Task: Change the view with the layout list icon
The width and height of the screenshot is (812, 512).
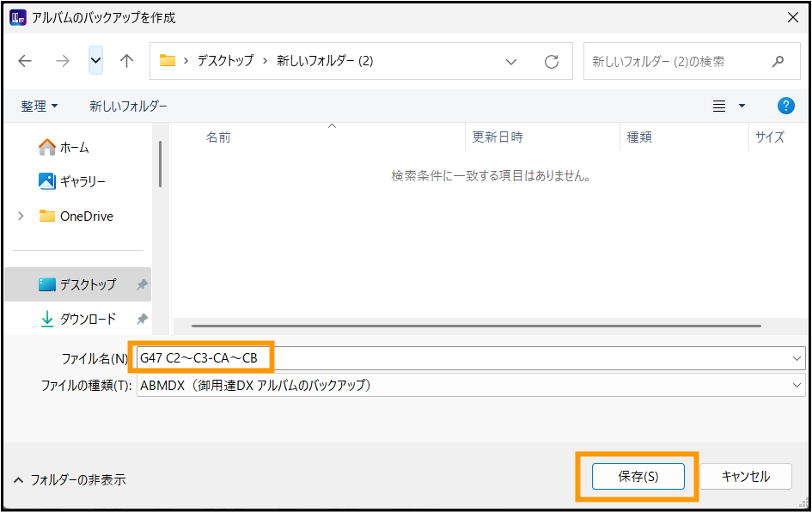Action: click(x=718, y=105)
